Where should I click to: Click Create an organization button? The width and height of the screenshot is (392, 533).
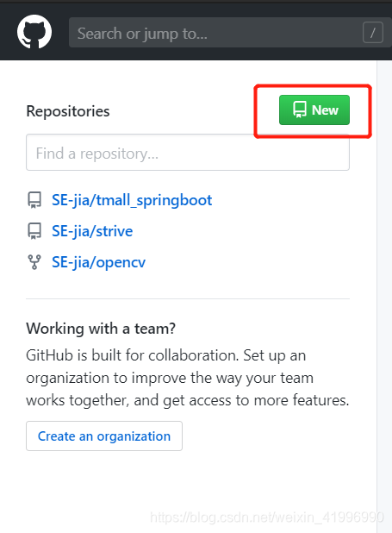[x=104, y=436]
